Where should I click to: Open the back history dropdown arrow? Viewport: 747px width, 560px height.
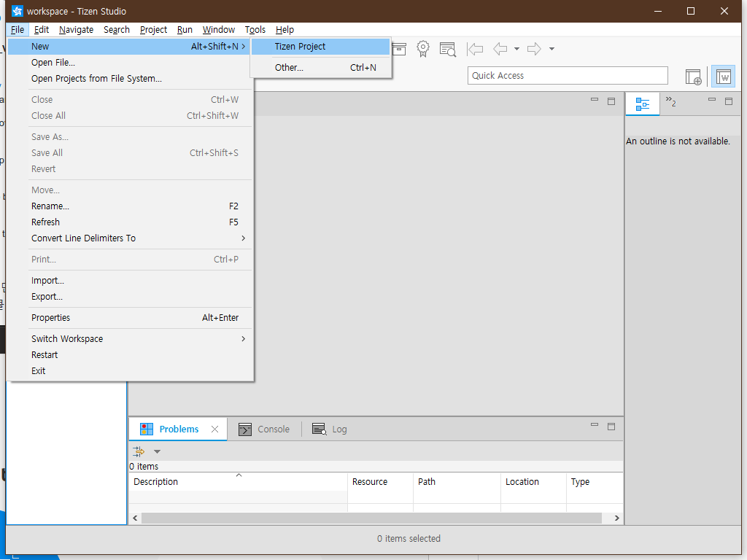pyautogui.click(x=517, y=49)
